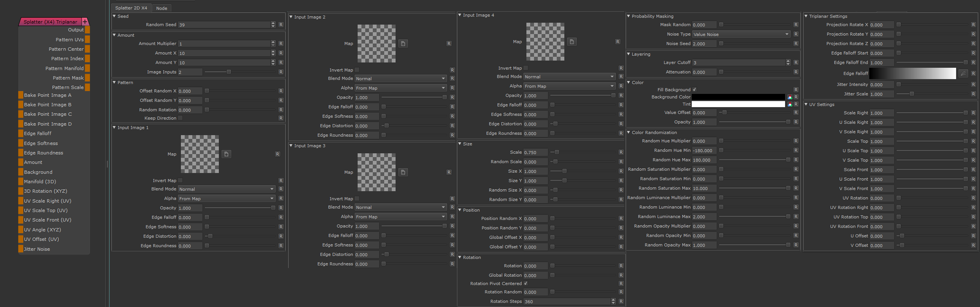Image resolution: width=980 pixels, height=307 pixels.
Task: Load an image for Input Image 1 map
Action: pos(226,154)
